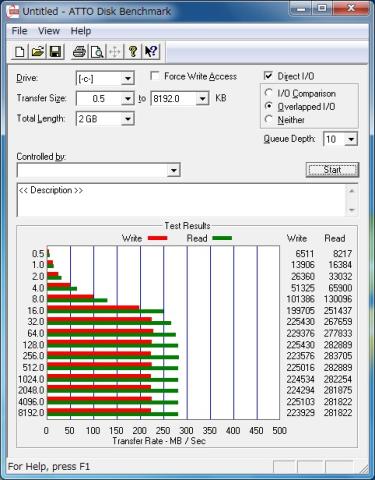Click the red Write legend swatch

pyautogui.click(x=157, y=238)
